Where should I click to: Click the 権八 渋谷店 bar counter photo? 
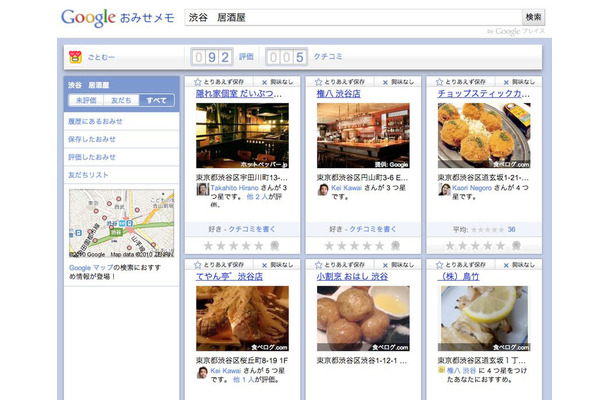[x=363, y=135]
